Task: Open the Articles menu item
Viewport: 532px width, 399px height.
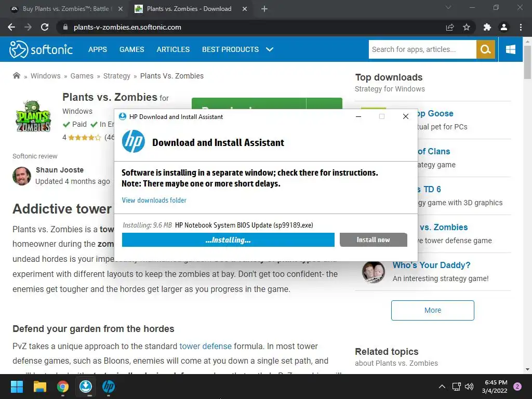Action: point(173,49)
